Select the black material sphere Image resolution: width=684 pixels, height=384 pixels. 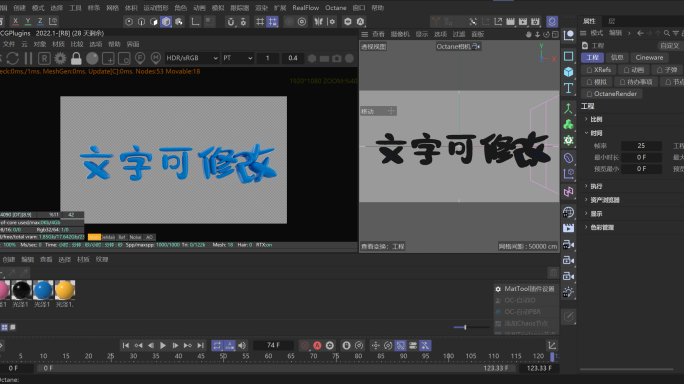click(21, 290)
